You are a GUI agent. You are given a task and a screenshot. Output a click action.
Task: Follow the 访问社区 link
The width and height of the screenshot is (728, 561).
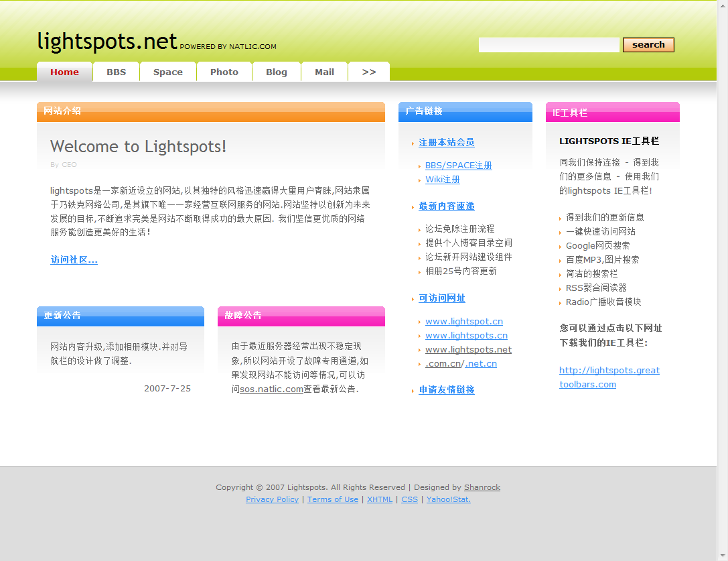[74, 260]
